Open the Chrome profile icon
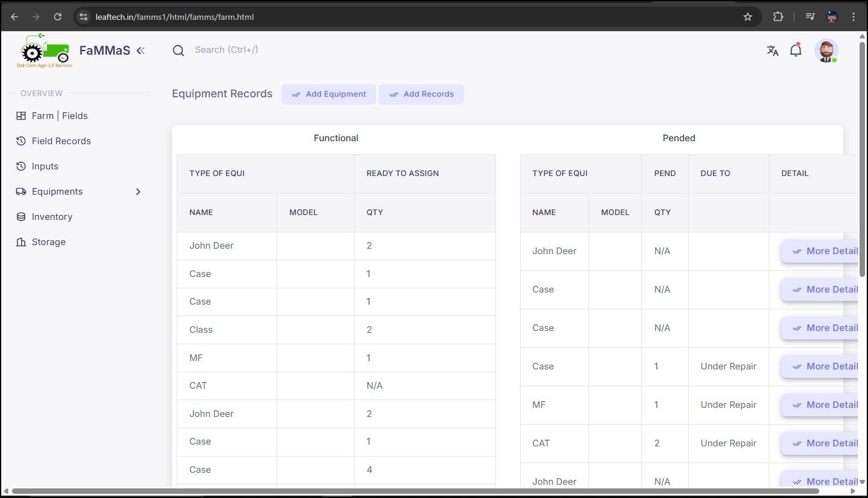Screen dimensions: 868x498 point(832,17)
